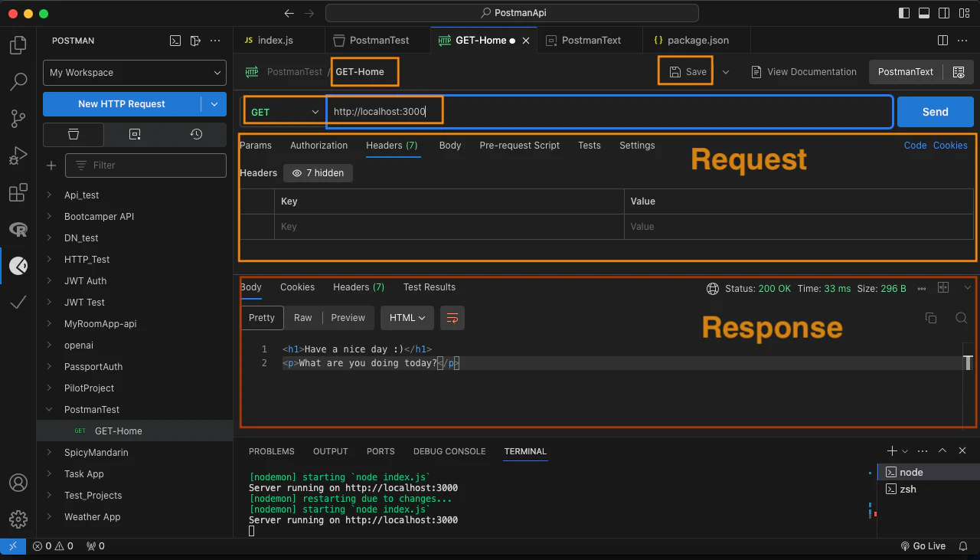Switch to the DEBUG CONSOLE panel tab
Image resolution: width=980 pixels, height=560 pixels.
click(449, 451)
